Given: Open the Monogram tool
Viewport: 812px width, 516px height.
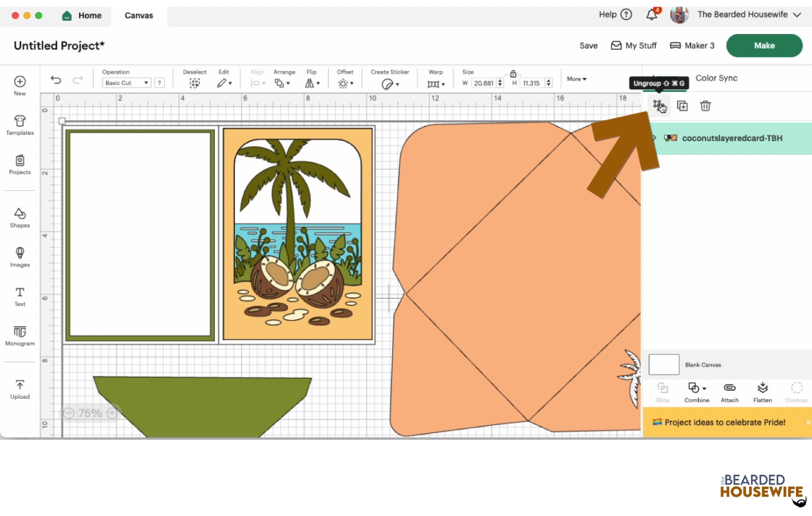Looking at the screenshot, I should tap(20, 336).
